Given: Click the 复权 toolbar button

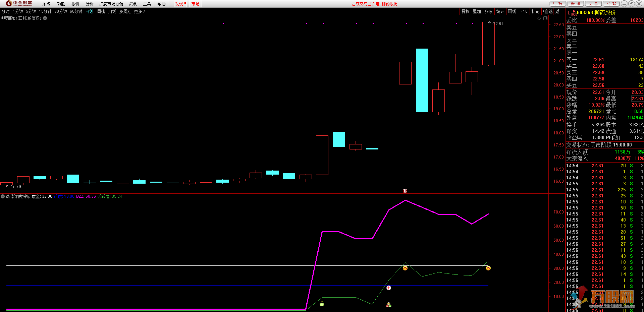Looking at the screenshot, I should coord(466,11).
